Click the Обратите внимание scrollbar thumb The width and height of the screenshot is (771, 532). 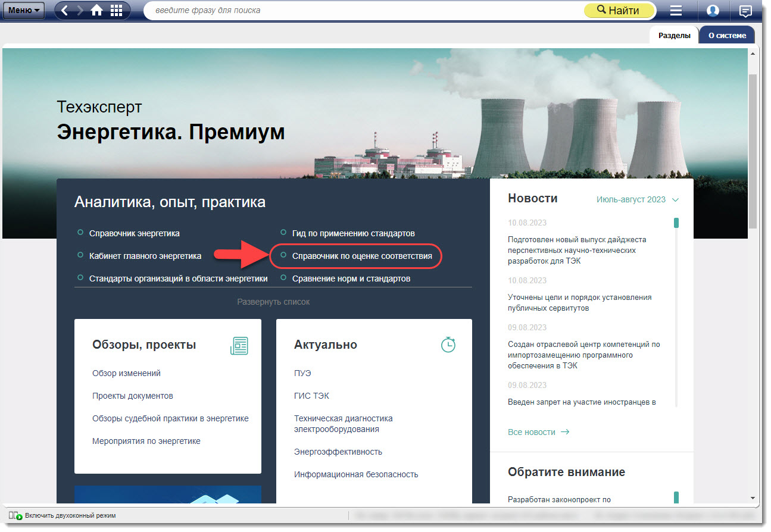click(x=676, y=497)
